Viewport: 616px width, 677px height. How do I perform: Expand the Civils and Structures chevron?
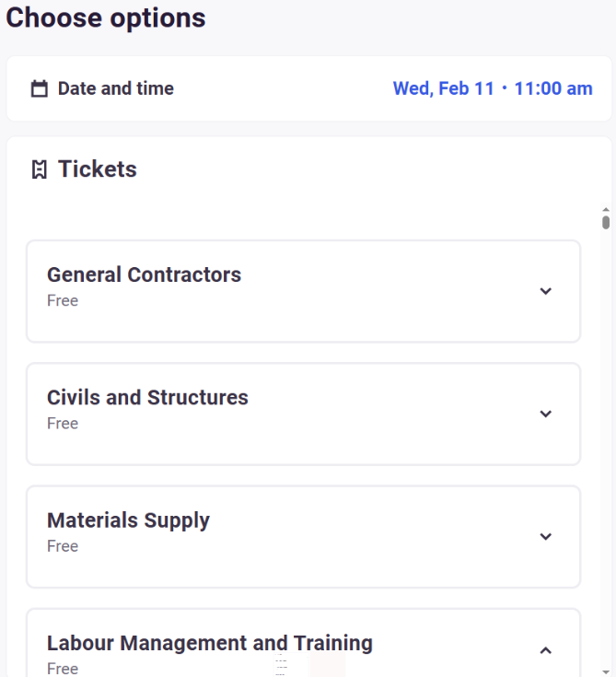[x=545, y=414]
